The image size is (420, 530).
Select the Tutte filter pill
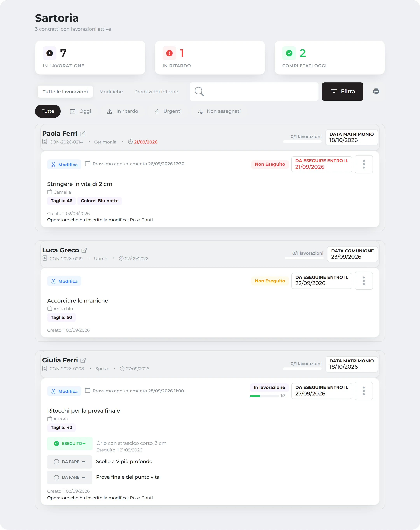(48, 111)
